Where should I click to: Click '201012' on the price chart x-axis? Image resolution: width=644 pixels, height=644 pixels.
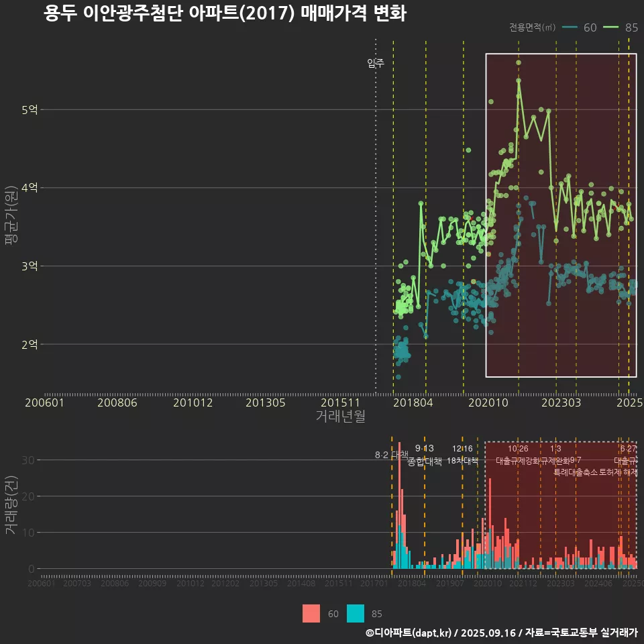[x=193, y=402]
